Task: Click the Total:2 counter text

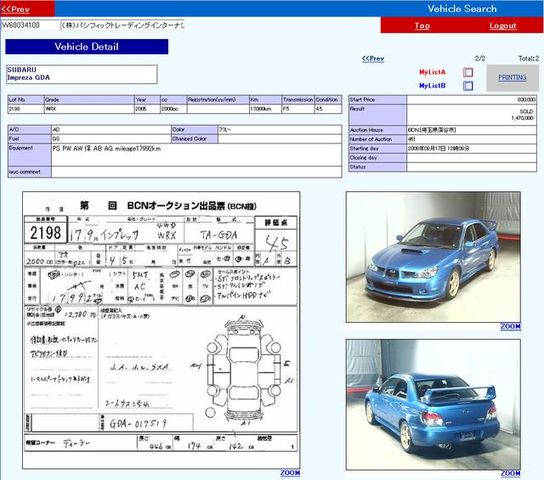Action: [x=528, y=59]
